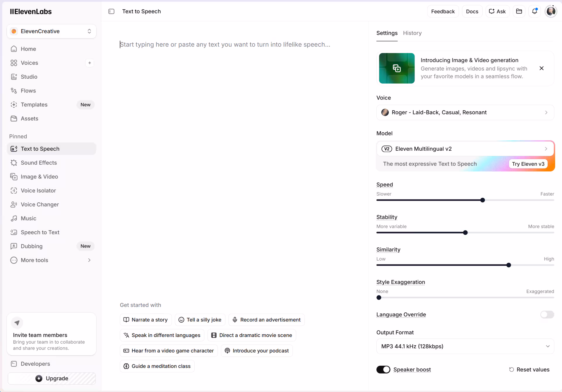This screenshot has width=562, height=392.
Task: Select the Narrate a story prompt
Action: (146, 320)
